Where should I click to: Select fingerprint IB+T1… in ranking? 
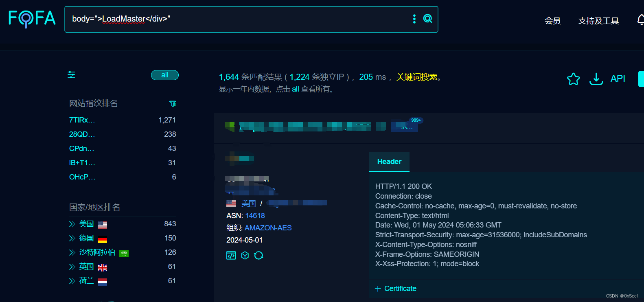(x=82, y=163)
